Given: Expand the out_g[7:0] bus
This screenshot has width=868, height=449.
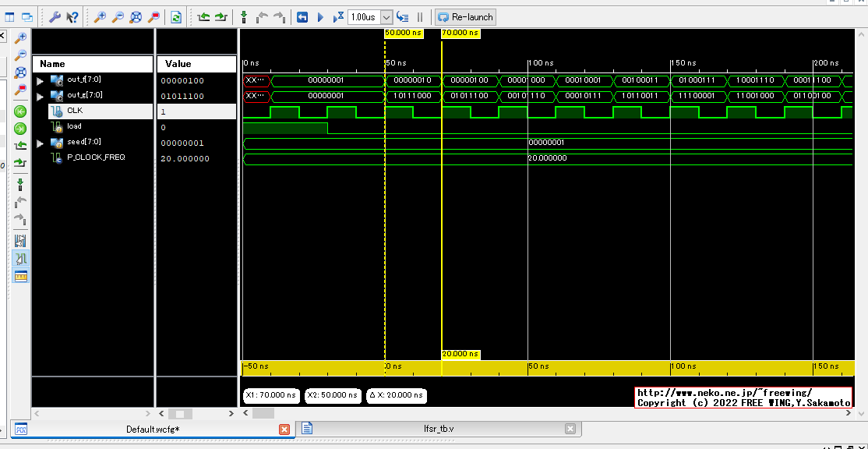Looking at the screenshot, I should pyautogui.click(x=40, y=97).
